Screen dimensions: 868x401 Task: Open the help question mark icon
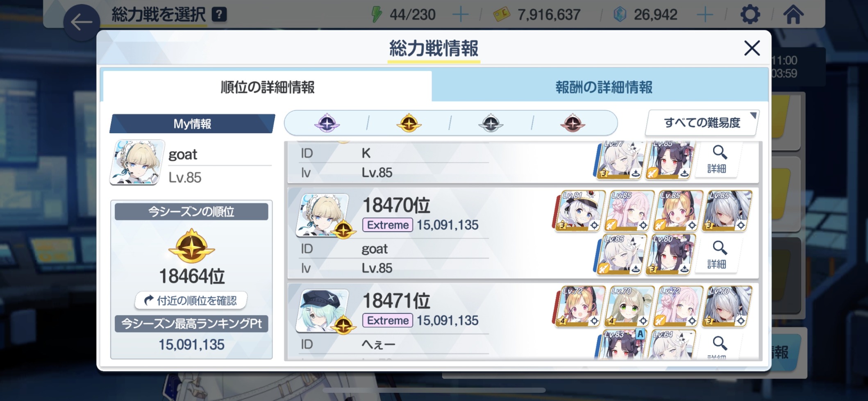pos(219,15)
